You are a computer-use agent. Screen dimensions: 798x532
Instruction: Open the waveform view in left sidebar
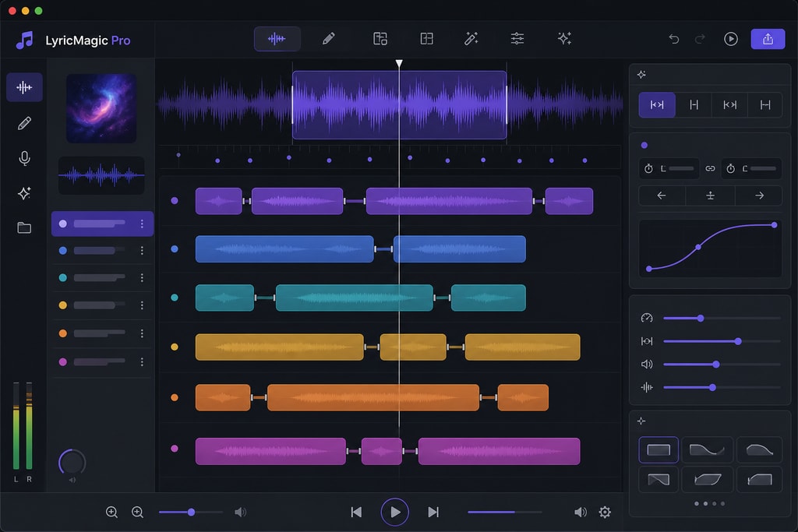click(x=24, y=87)
